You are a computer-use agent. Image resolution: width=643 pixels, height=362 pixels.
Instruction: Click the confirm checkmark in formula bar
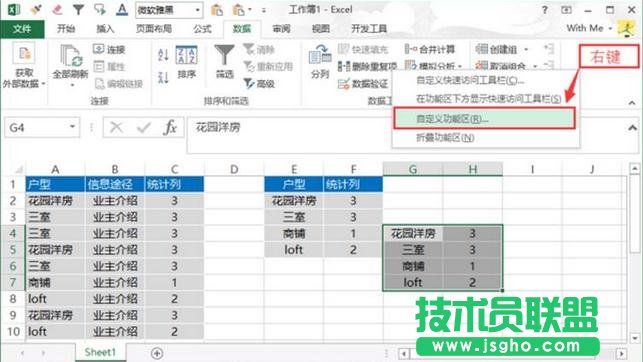tap(144, 127)
